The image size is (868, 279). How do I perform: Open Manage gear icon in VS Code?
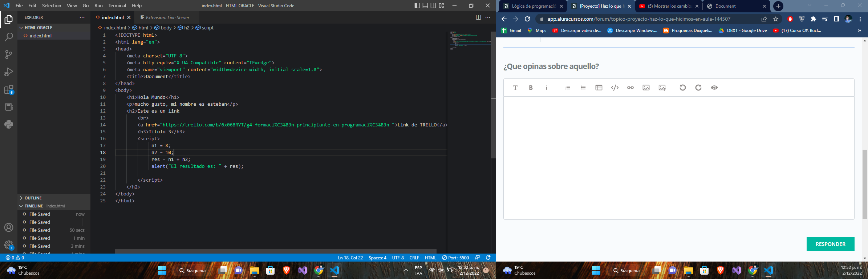[x=9, y=245]
